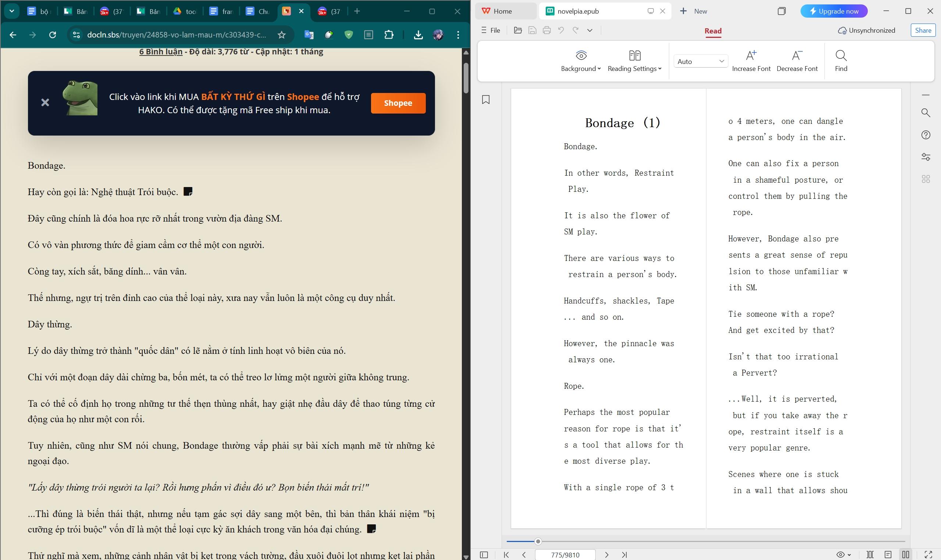Click the orange Shopee button
The width and height of the screenshot is (941, 560).
click(x=398, y=103)
